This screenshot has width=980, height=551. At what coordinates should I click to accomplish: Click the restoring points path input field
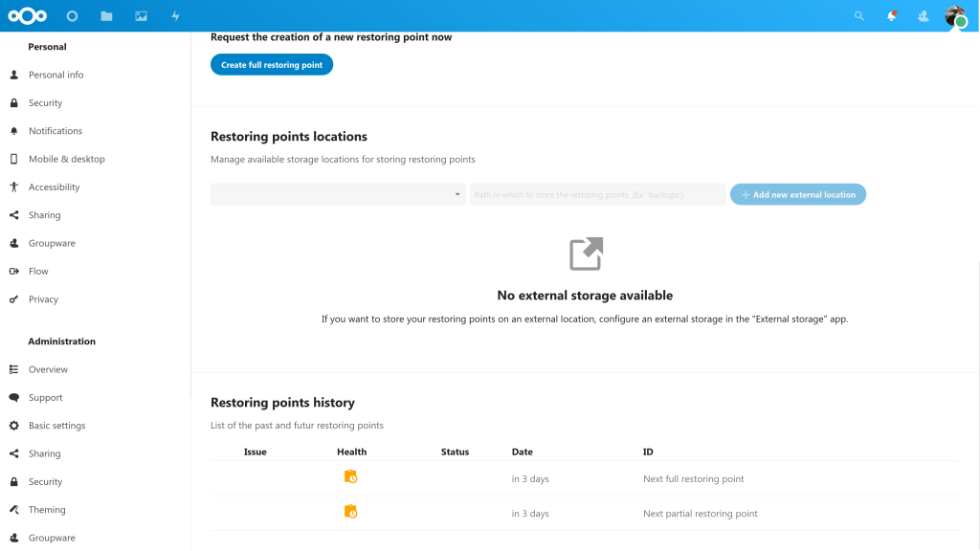click(597, 194)
